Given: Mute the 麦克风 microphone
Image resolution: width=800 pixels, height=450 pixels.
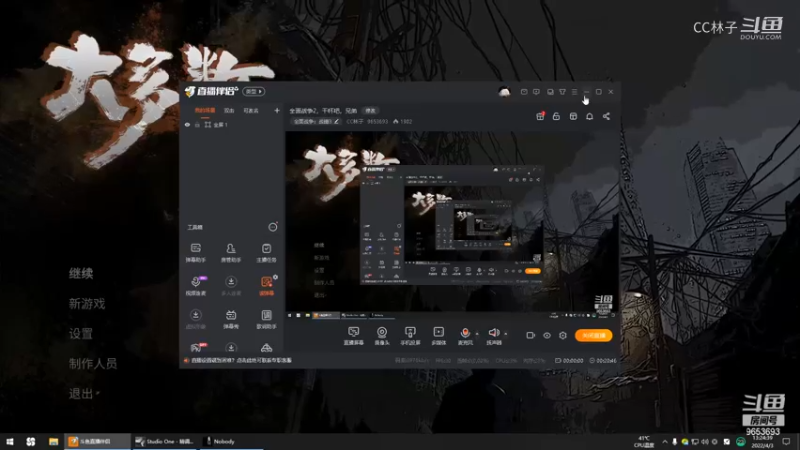Looking at the screenshot, I should coord(465,336).
